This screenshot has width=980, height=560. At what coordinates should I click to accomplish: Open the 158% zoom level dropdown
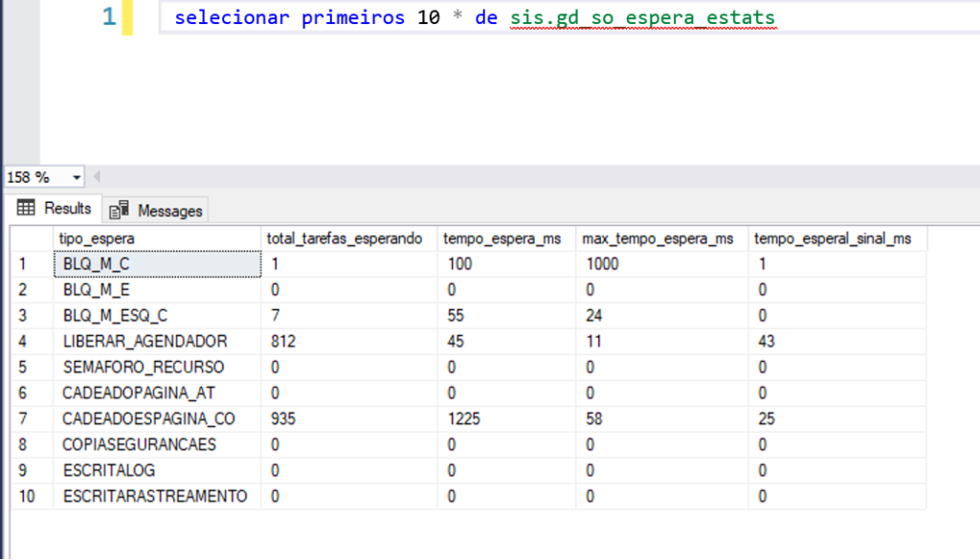pyautogui.click(x=76, y=176)
